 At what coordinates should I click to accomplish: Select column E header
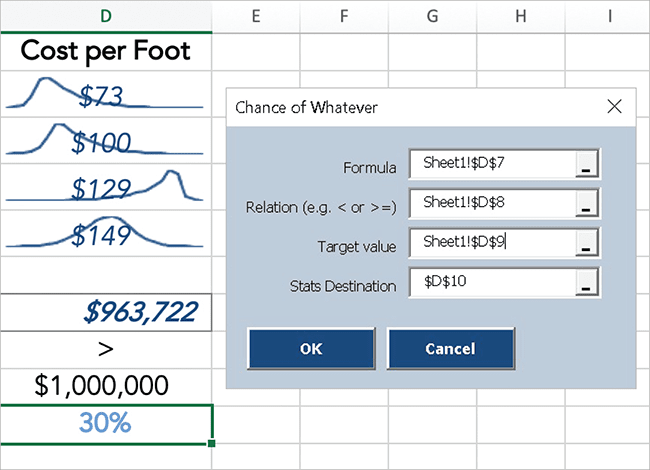(x=256, y=16)
